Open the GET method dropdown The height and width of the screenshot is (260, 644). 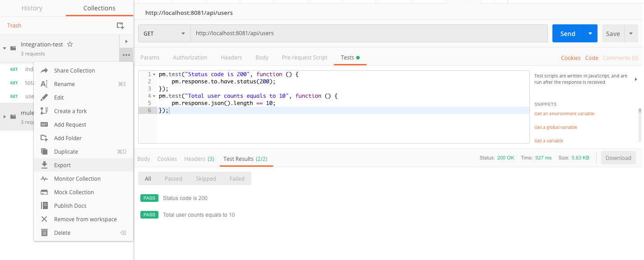click(x=164, y=33)
